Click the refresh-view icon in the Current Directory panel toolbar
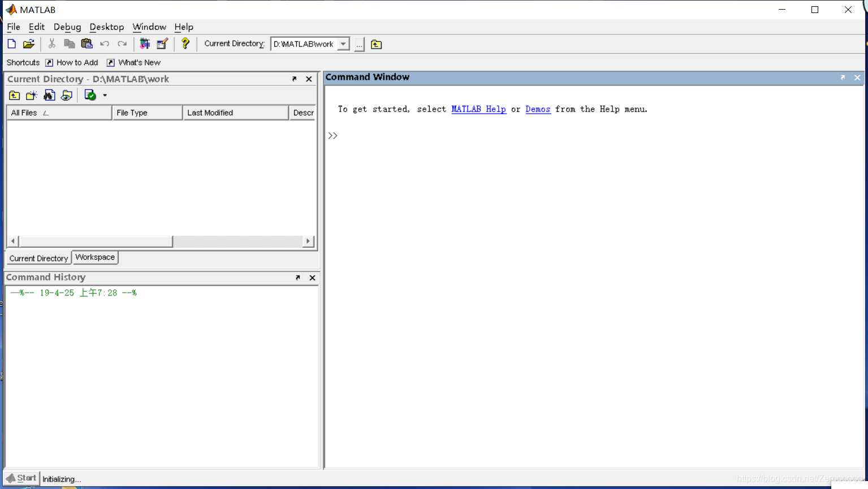This screenshot has width=868, height=489. [x=67, y=95]
